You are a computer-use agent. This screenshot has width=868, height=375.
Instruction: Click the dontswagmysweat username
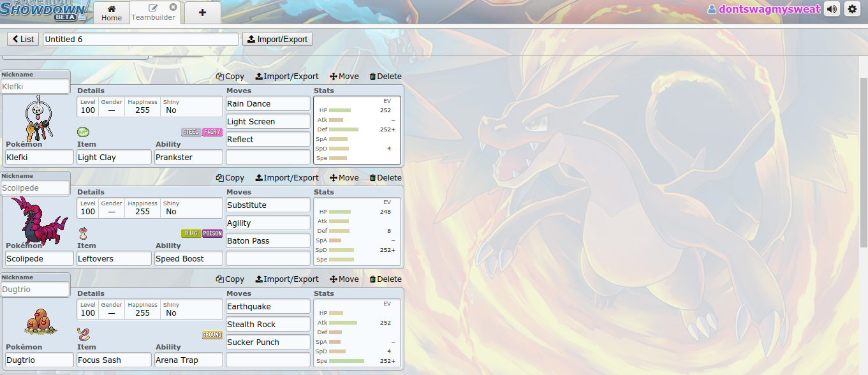pyautogui.click(x=769, y=10)
